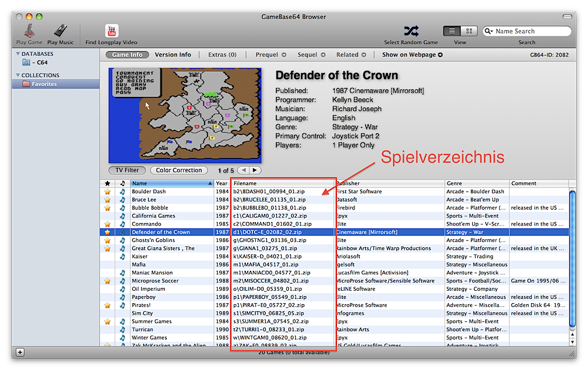588x370 pixels.
Task: Collapse the DATABASES section
Action: [x=18, y=54]
